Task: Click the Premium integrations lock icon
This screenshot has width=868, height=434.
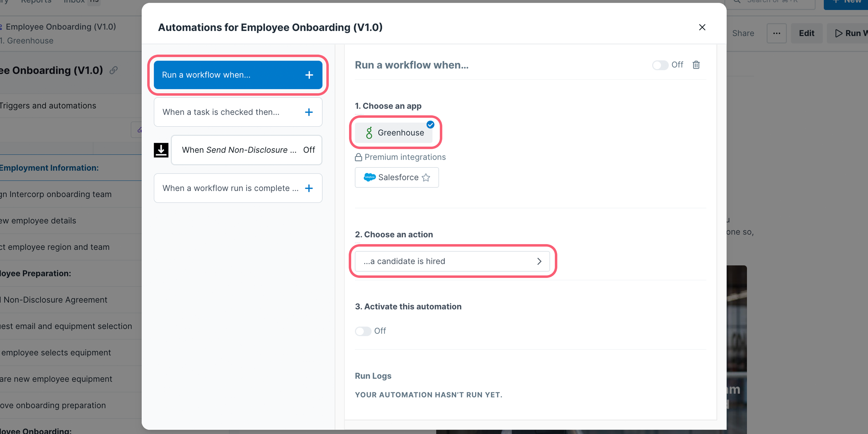Action: tap(358, 157)
